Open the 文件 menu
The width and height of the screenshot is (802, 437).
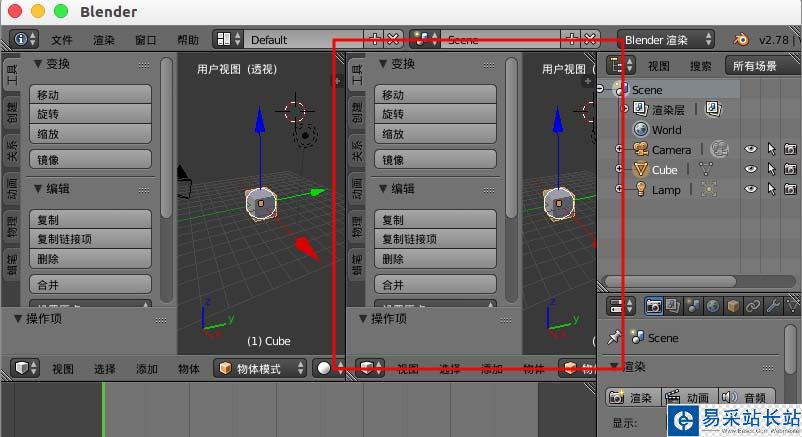62,40
